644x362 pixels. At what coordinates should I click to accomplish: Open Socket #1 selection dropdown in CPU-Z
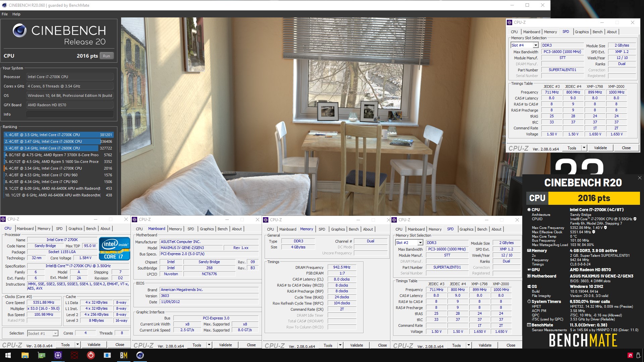pos(55,333)
